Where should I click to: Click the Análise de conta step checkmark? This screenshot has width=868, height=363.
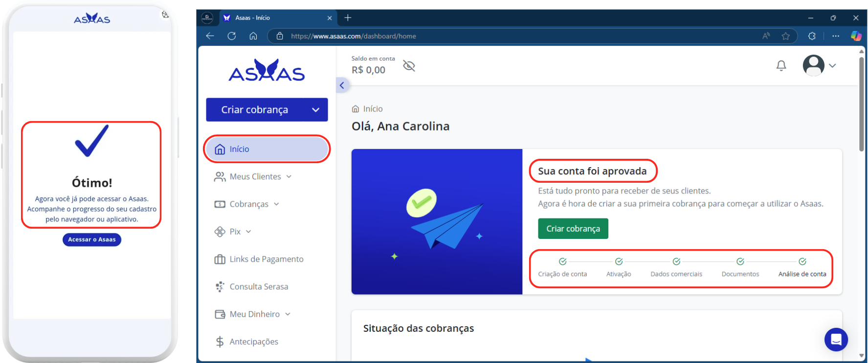coord(802,262)
